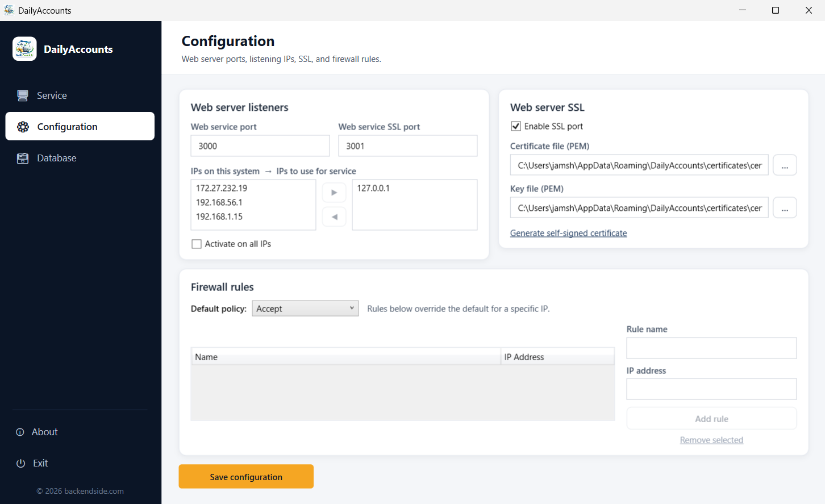Check Activate on all IPs
Image resolution: width=825 pixels, height=504 pixels.
pyautogui.click(x=197, y=244)
